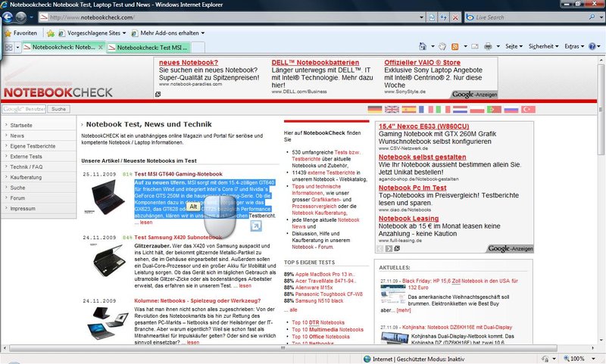The width and height of the screenshot is (606, 364).
Task: Click the browser Back arrow button
Action: pos(8,17)
